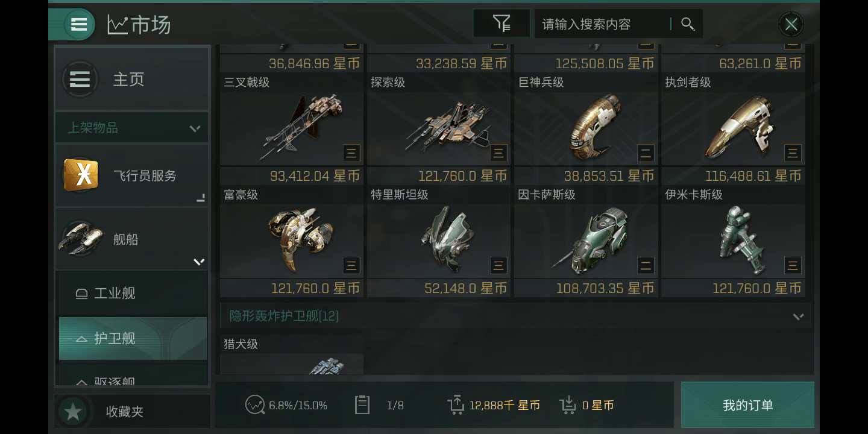Select the 工业舰 category

[x=133, y=294]
